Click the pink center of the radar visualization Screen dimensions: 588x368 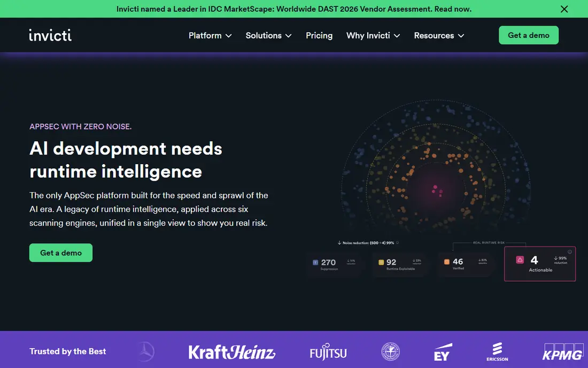(x=436, y=190)
